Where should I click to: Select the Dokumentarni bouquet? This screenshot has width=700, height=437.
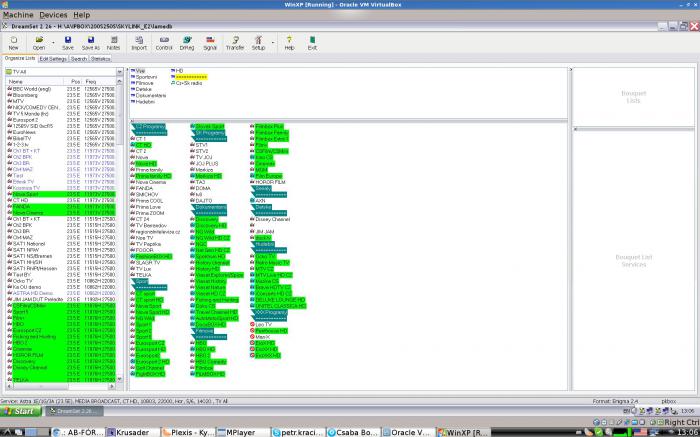(x=148, y=96)
